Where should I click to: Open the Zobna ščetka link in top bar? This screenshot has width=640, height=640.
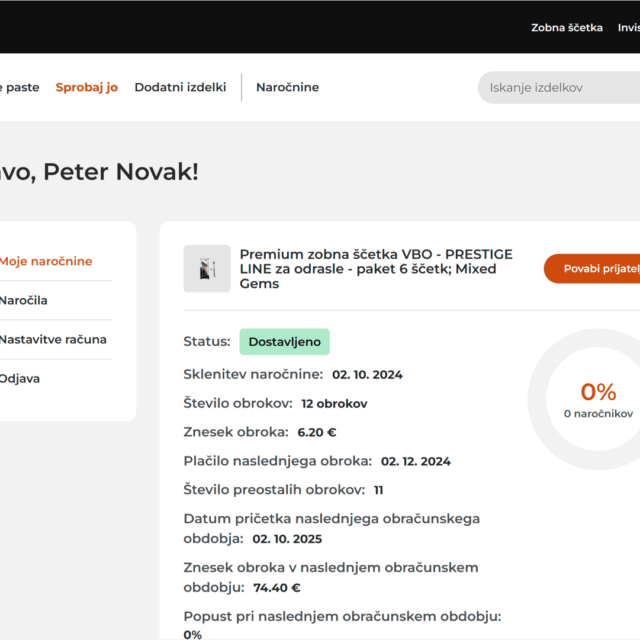pos(566,27)
